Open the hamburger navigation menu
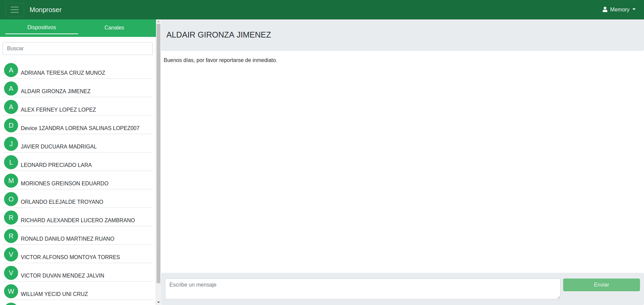Viewport: 644px width, 305px height. [x=15, y=10]
